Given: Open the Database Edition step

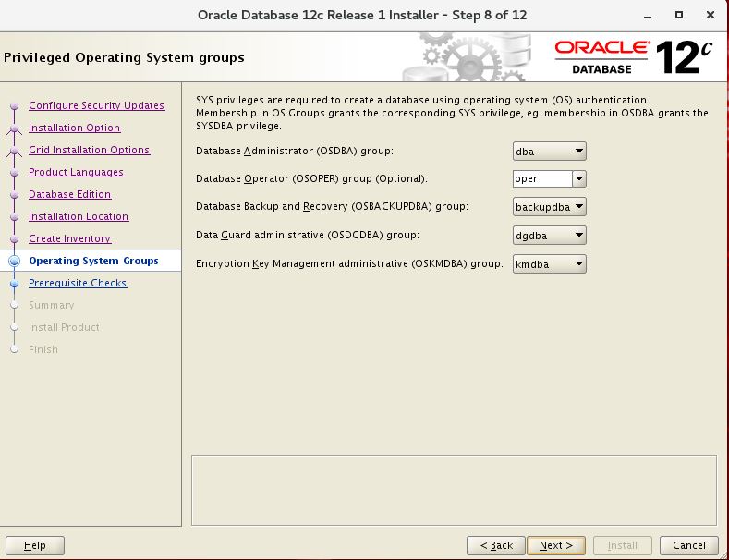Looking at the screenshot, I should [69, 194].
